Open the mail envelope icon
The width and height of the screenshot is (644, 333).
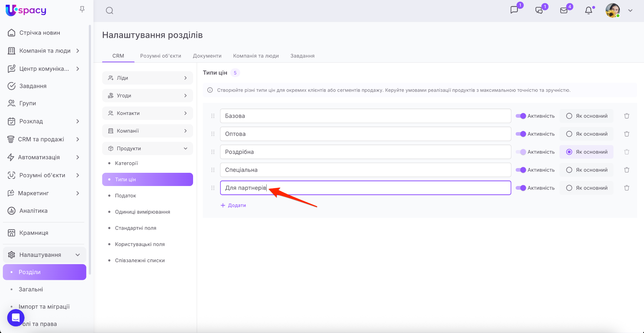(564, 10)
